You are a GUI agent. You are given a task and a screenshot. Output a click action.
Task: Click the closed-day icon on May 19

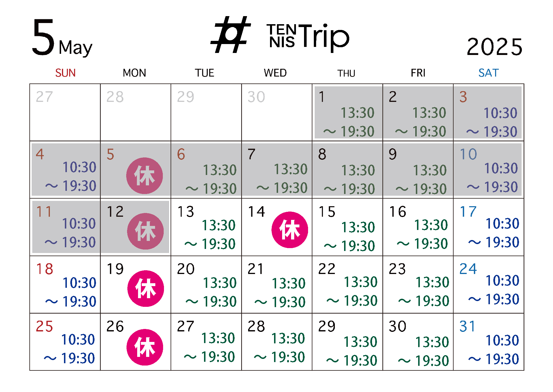click(146, 288)
